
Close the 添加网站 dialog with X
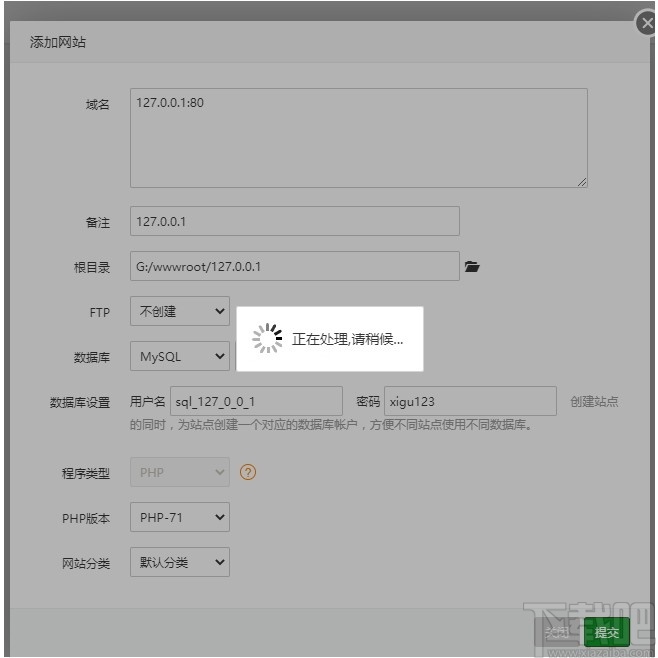[647, 23]
